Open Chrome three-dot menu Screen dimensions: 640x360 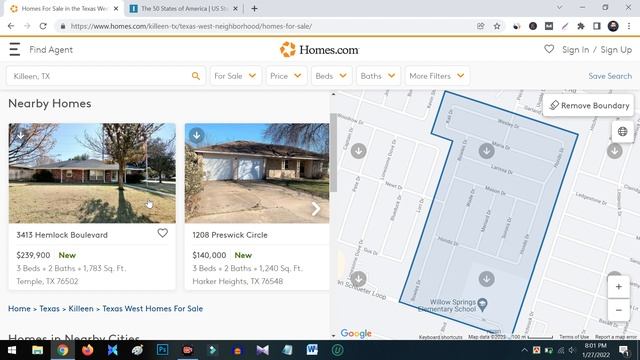[x=629, y=26]
